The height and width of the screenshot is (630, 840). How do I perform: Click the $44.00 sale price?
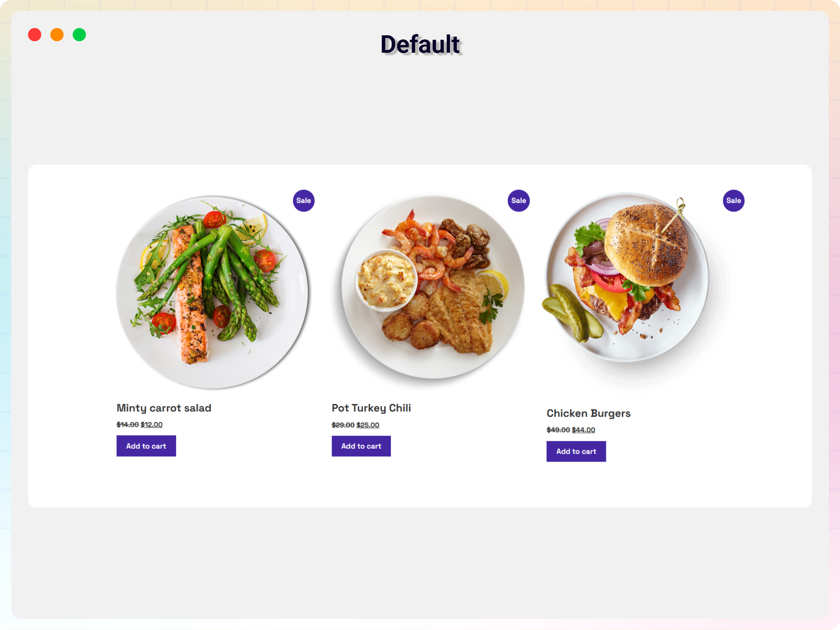tap(583, 430)
